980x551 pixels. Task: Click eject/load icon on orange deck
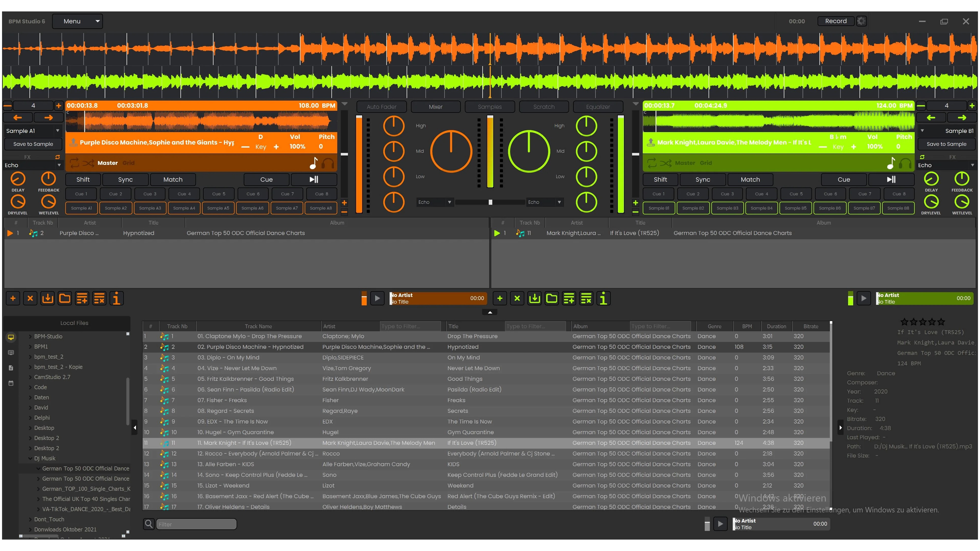73,142
